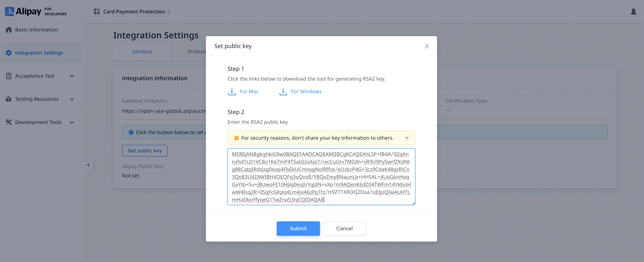
Task: Click the Windows download icon
Action: [x=283, y=92]
